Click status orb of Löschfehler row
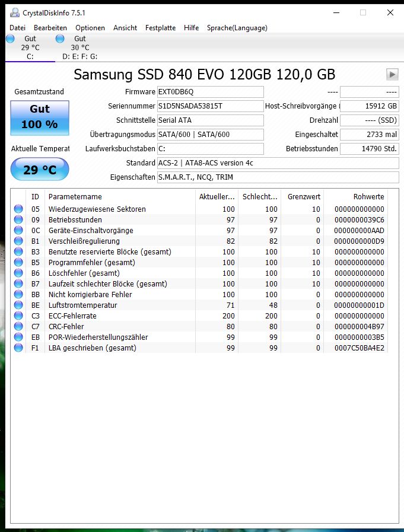The width and height of the screenshot is (404, 532). (18, 273)
